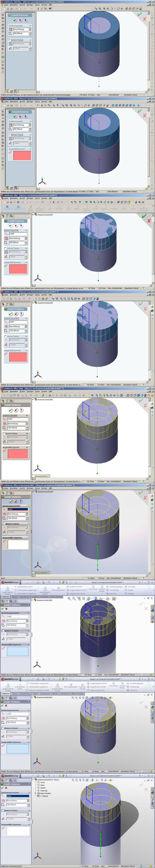This screenshot has height=868, width=155.
Task: Switch to Skizze tab in SolidWorks 2008
Action: pos(15,597)
